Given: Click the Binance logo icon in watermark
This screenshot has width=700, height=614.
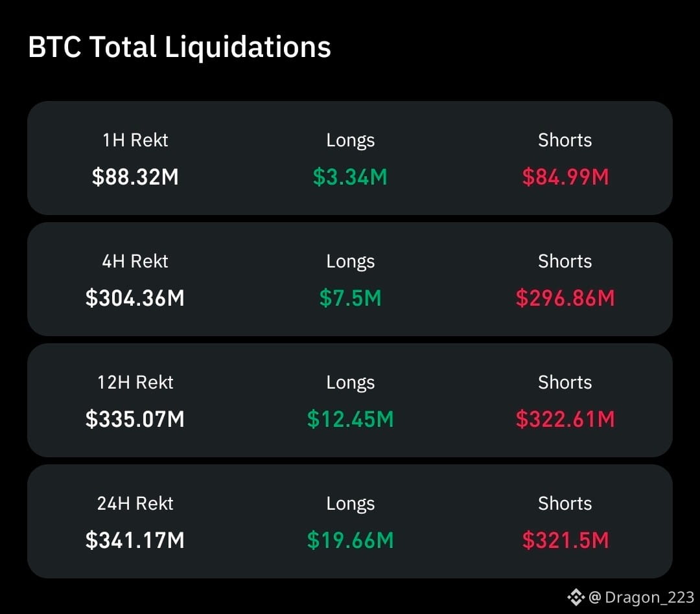Looking at the screenshot, I should (576, 597).
